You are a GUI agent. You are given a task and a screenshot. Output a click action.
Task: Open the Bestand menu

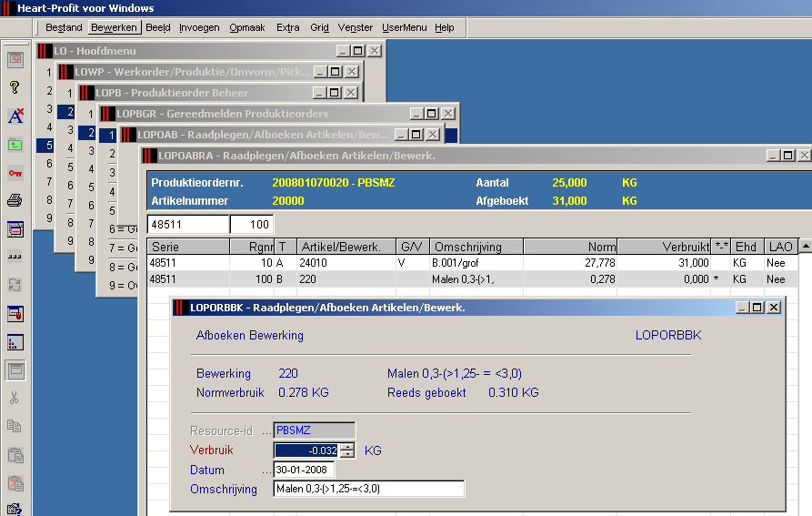[x=64, y=27]
